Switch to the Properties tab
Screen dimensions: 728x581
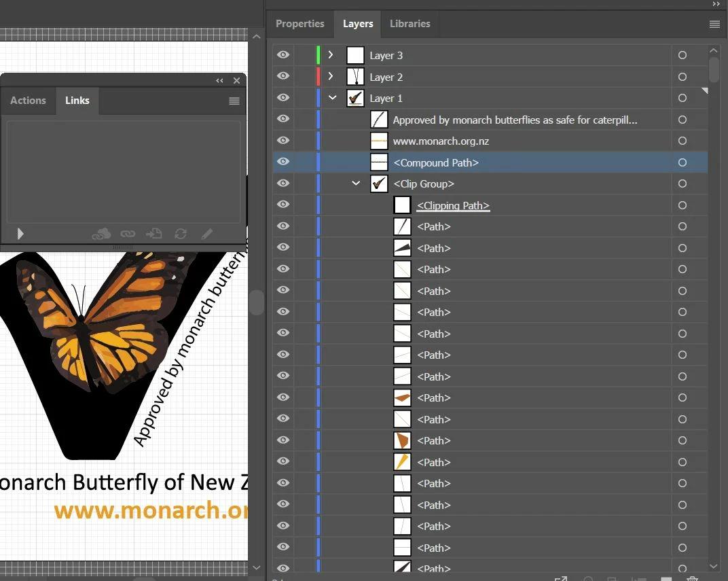click(300, 24)
